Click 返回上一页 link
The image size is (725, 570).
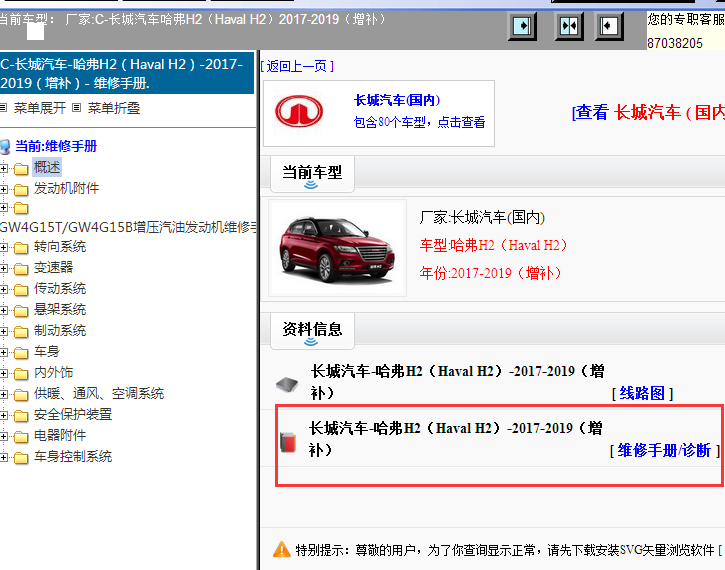(x=297, y=66)
